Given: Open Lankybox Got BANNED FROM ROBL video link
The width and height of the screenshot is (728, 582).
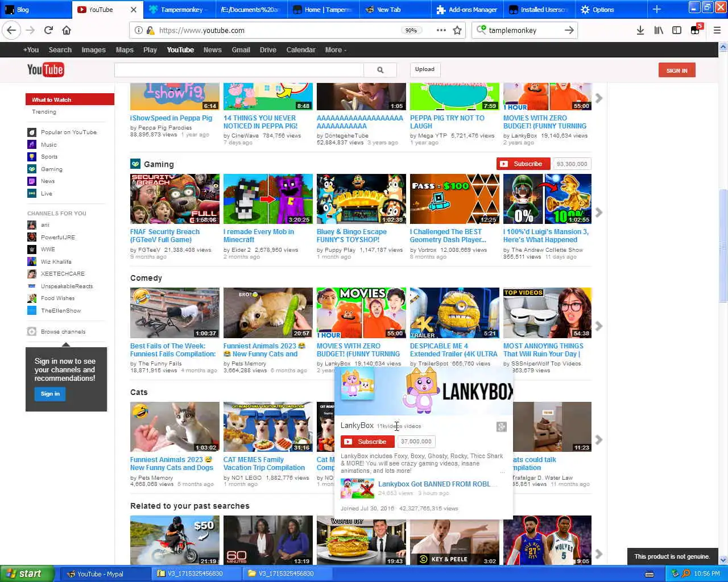Looking at the screenshot, I should point(438,484).
